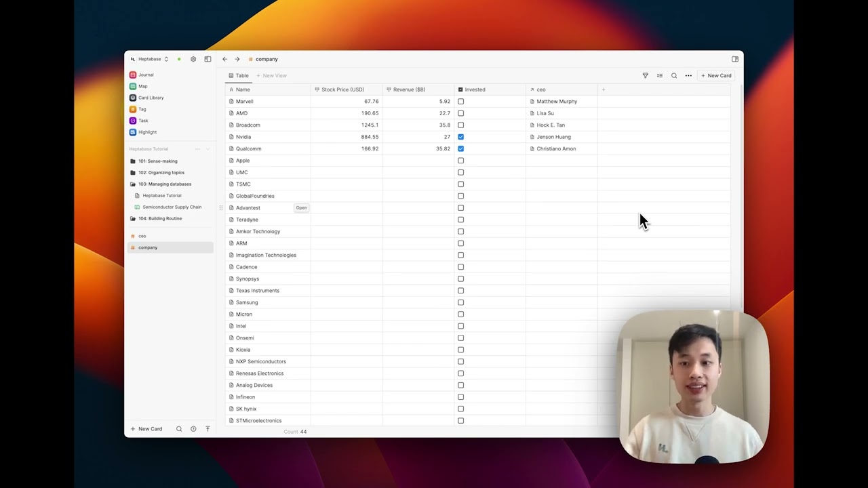Open the Tag section in the sidebar
This screenshot has width=868, height=488.
(138, 109)
